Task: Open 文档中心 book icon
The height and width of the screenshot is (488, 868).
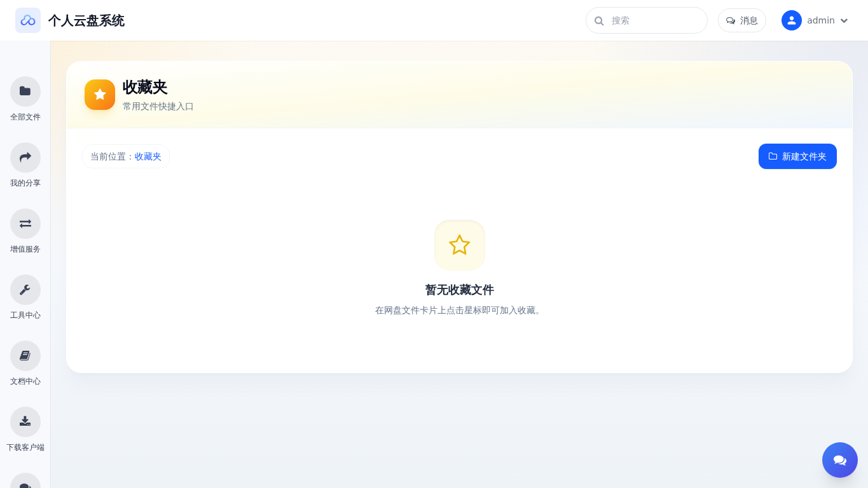Action: pyautogui.click(x=25, y=356)
